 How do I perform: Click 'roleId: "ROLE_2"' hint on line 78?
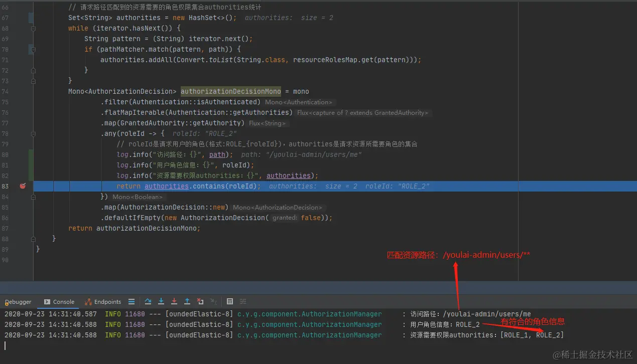tap(204, 133)
